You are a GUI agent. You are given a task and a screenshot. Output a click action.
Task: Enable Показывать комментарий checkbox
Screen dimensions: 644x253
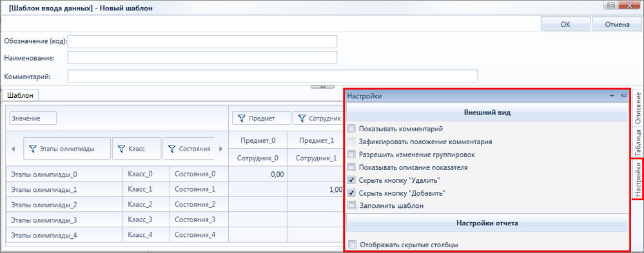(x=351, y=129)
